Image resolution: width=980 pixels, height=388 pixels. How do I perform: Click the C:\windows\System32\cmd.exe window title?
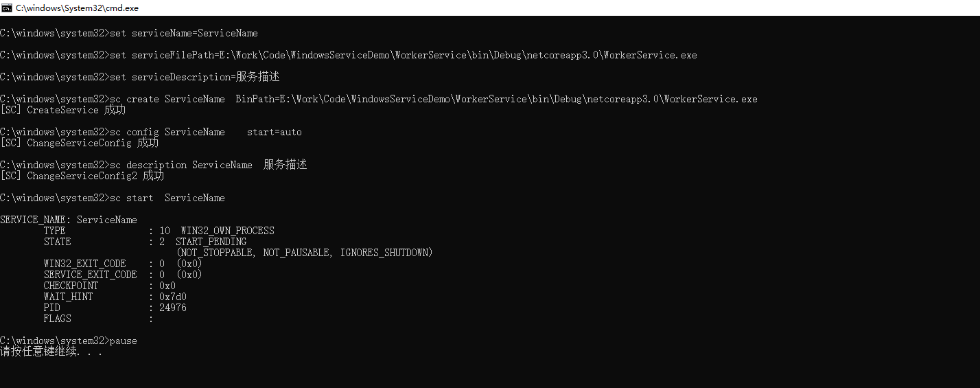[77, 8]
